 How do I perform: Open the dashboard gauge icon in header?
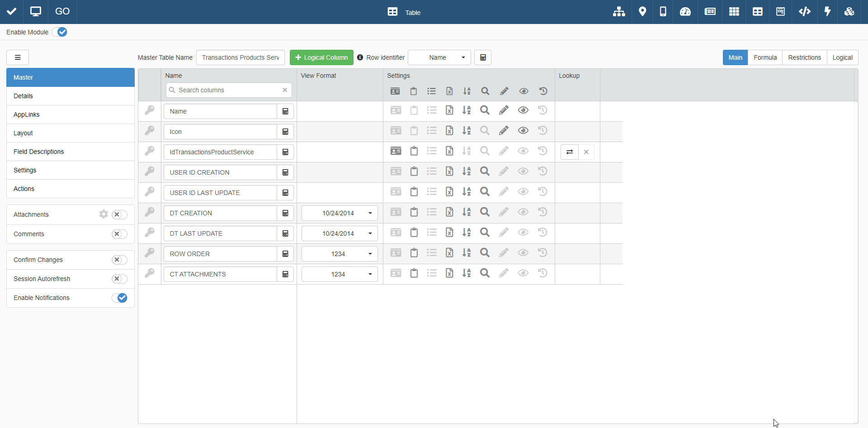click(x=685, y=12)
